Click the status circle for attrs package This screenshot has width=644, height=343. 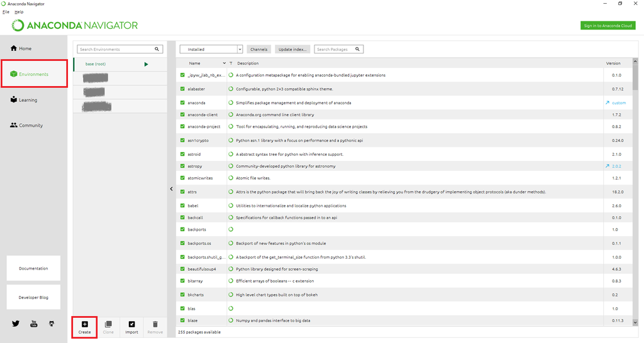click(231, 192)
